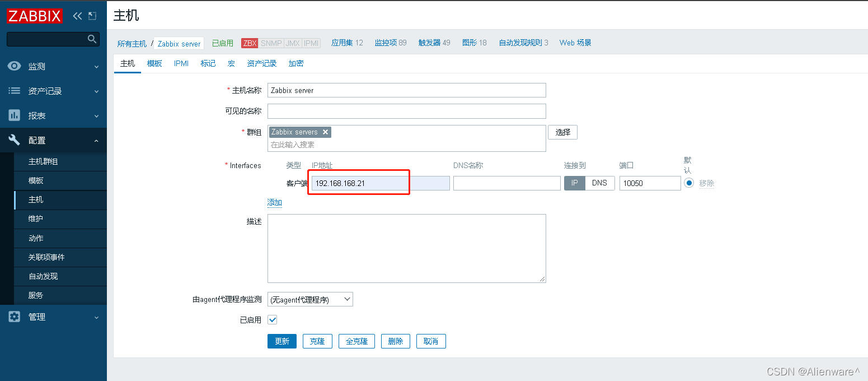
Task: Switch to the 资产记录 tab
Action: [262, 63]
